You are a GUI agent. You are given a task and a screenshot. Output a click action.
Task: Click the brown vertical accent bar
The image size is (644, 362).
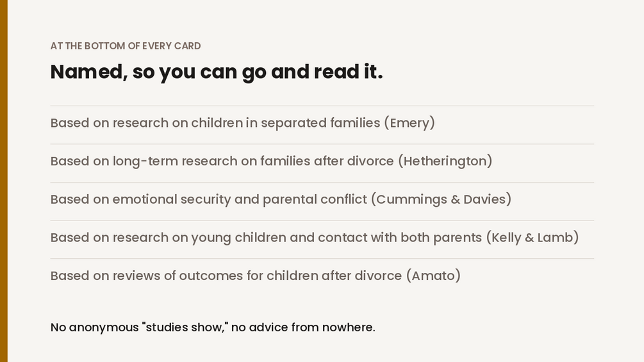tap(4, 181)
